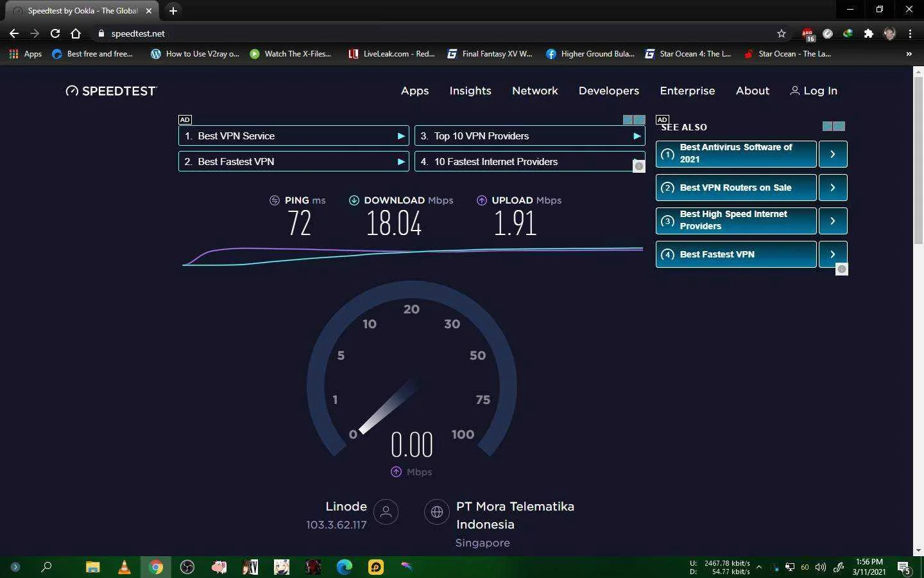The width and height of the screenshot is (924, 578).
Task: Open the '10 Fastest Internet Providers' ad link
Action: point(530,162)
